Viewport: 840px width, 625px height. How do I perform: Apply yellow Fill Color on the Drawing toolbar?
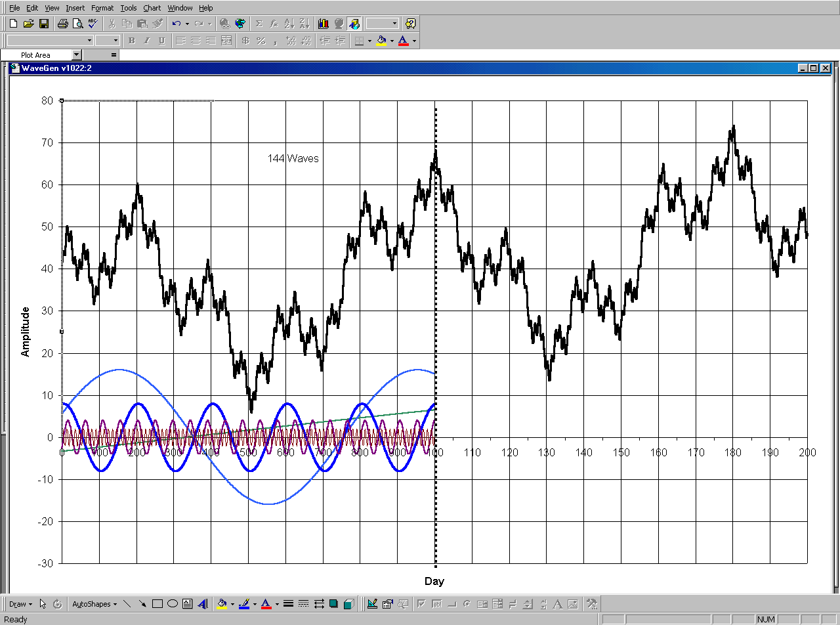pyautogui.click(x=222, y=604)
